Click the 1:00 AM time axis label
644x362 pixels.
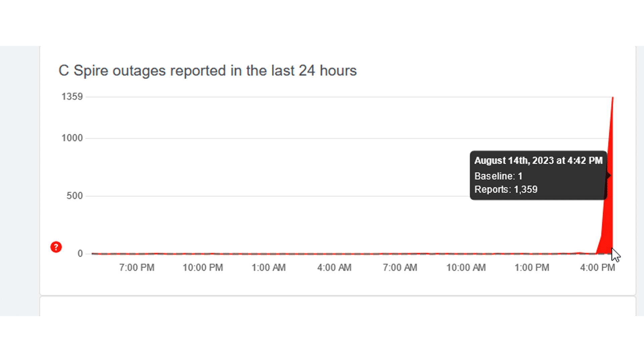point(268,267)
